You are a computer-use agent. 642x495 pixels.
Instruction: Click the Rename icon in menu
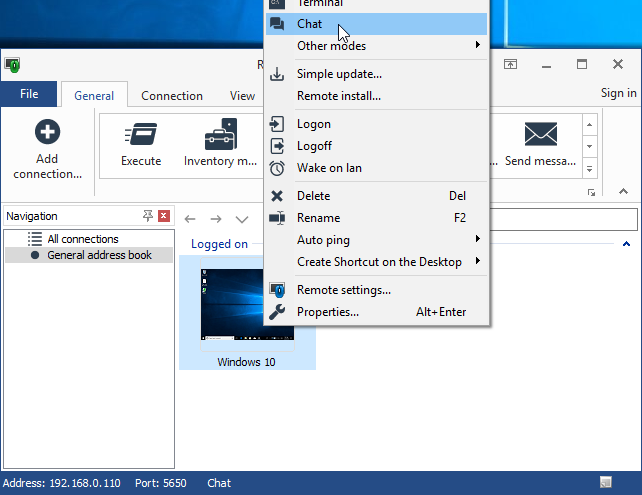click(x=277, y=218)
